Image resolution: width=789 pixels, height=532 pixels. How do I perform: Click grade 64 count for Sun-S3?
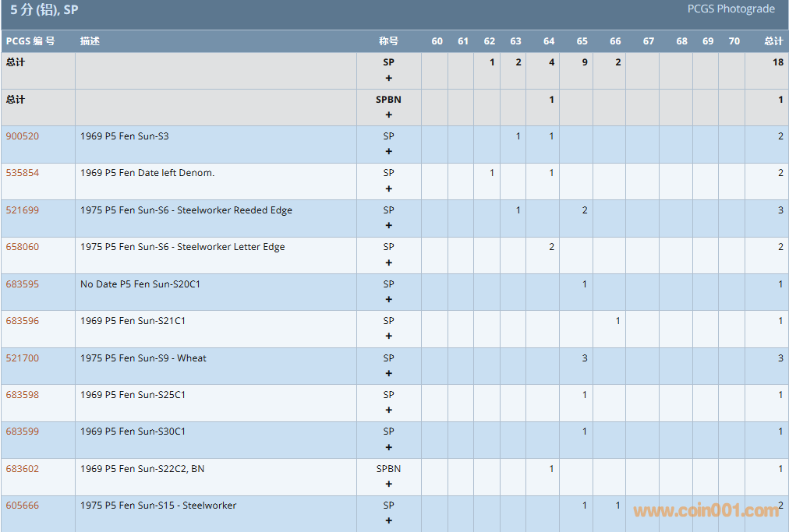[550, 136]
